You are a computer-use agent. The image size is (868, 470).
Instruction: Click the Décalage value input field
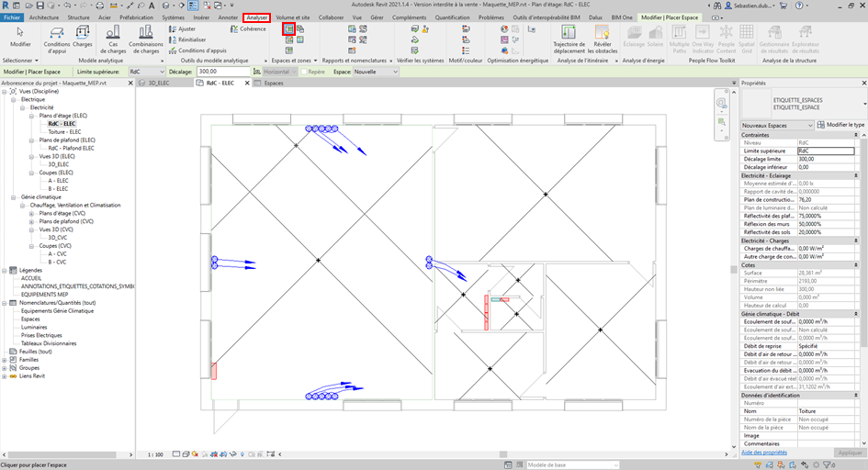[220, 72]
